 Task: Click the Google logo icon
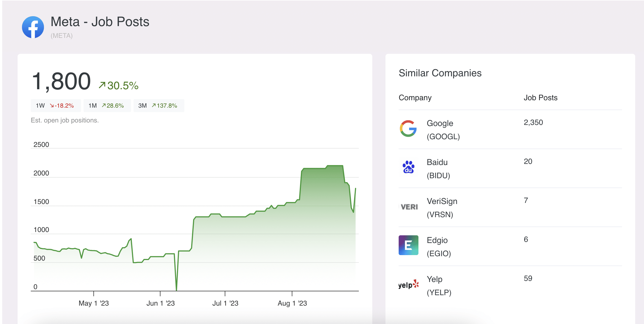click(x=408, y=129)
